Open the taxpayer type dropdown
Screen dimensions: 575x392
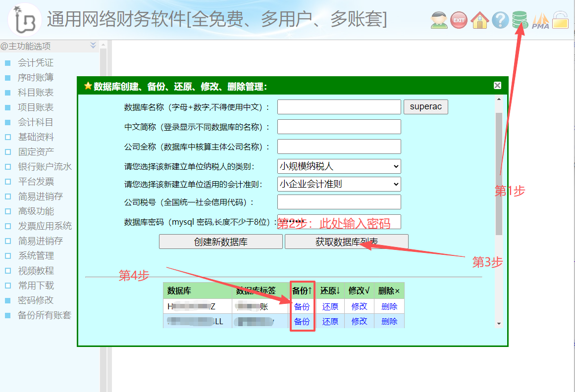click(339, 166)
